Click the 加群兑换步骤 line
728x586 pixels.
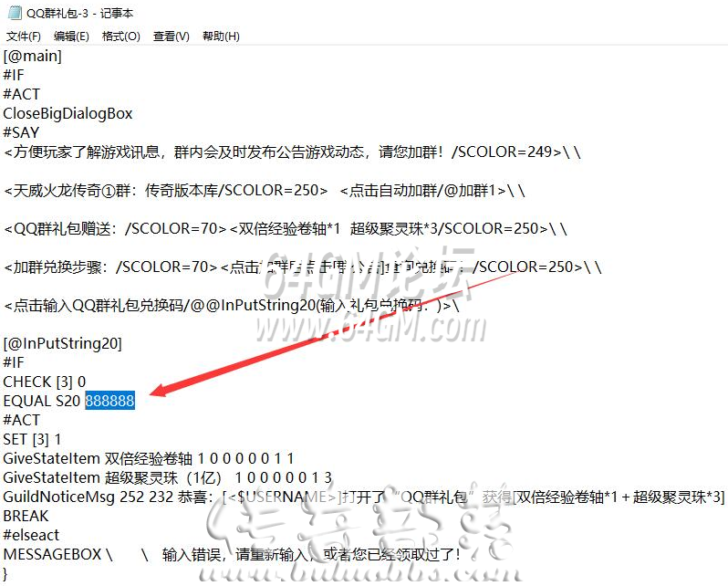point(302,267)
